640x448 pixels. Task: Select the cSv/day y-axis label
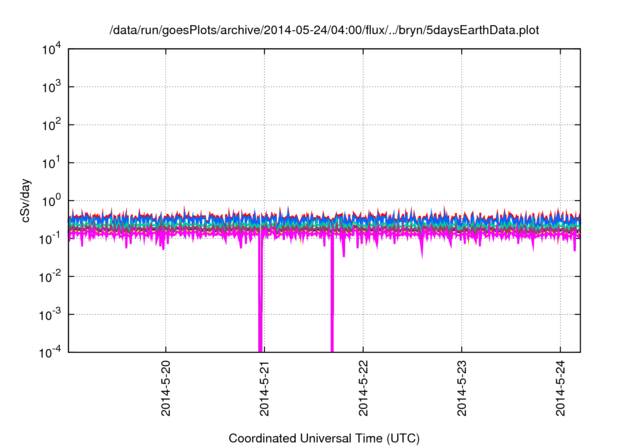click(x=26, y=200)
